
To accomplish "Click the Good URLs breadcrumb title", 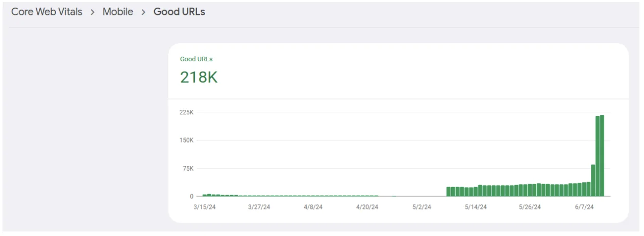I will (180, 12).
